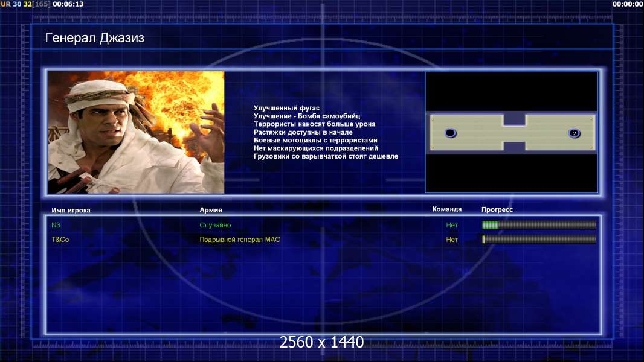The height and width of the screenshot is (362, 644).
Task: Click the line 'Улучшение - Бомба самоубийц'
Action: (x=307, y=116)
